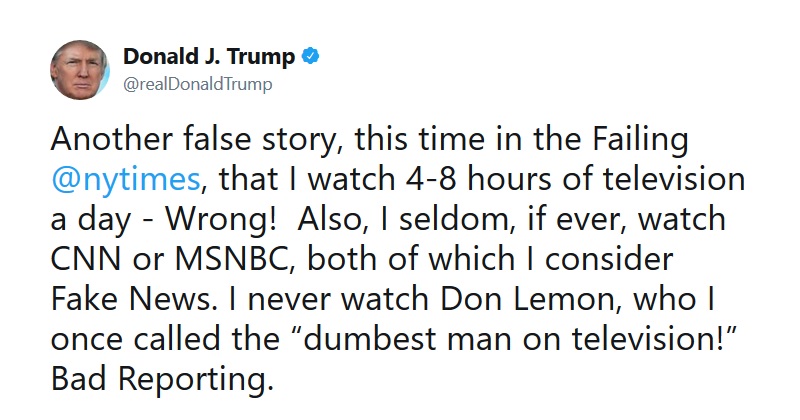Image resolution: width=800 pixels, height=420 pixels.
Task: Click the blue verified checkmark badge
Action: click(311, 56)
